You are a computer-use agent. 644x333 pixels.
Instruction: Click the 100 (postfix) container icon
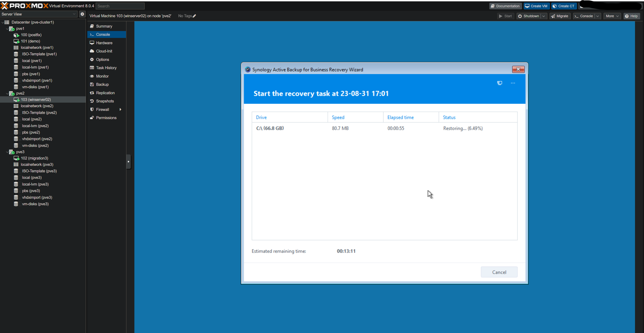coord(16,35)
